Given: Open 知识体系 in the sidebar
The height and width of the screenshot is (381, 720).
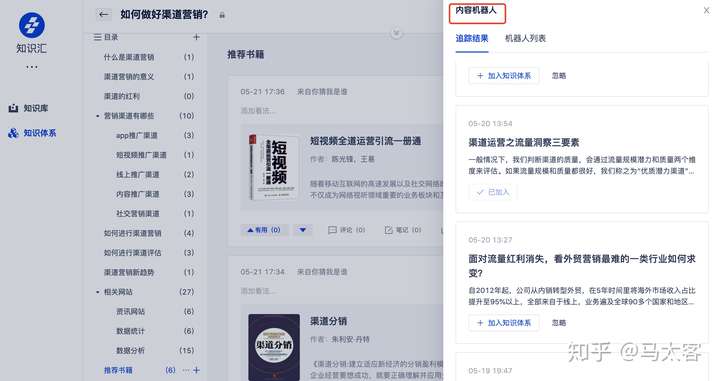Looking at the screenshot, I should (32, 133).
